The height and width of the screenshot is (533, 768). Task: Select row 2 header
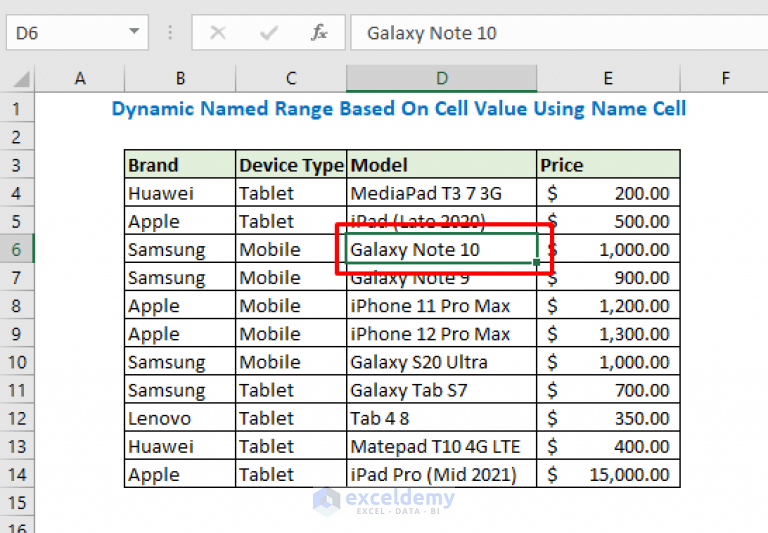pyautogui.click(x=17, y=137)
